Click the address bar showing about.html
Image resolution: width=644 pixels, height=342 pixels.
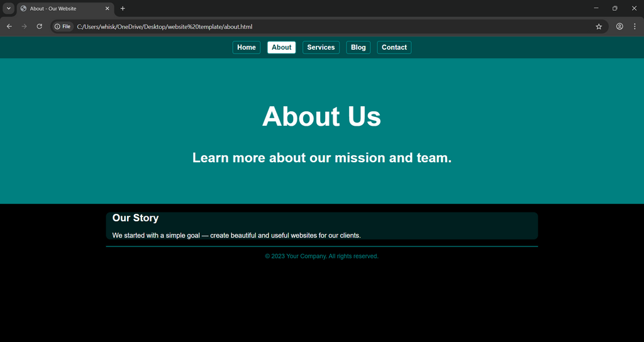(314, 26)
